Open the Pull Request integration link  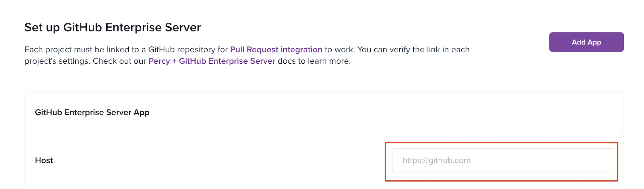(x=276, y=50)
